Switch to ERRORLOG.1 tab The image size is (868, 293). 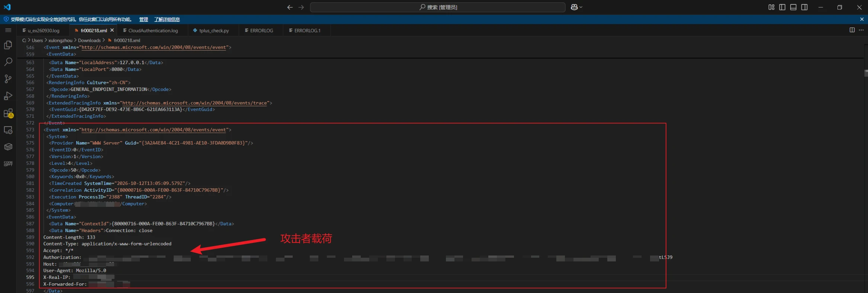click(307, 30)
